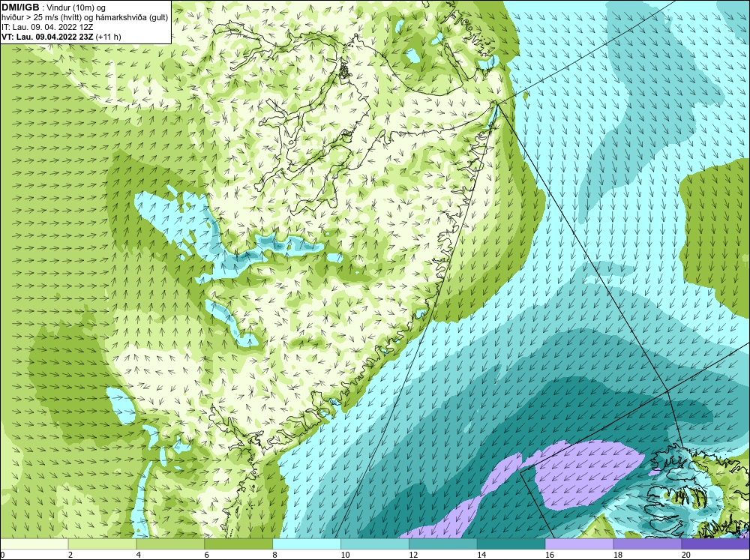
Task: Click the 2–4 m/s light green swatch
Action: point(102,544)
